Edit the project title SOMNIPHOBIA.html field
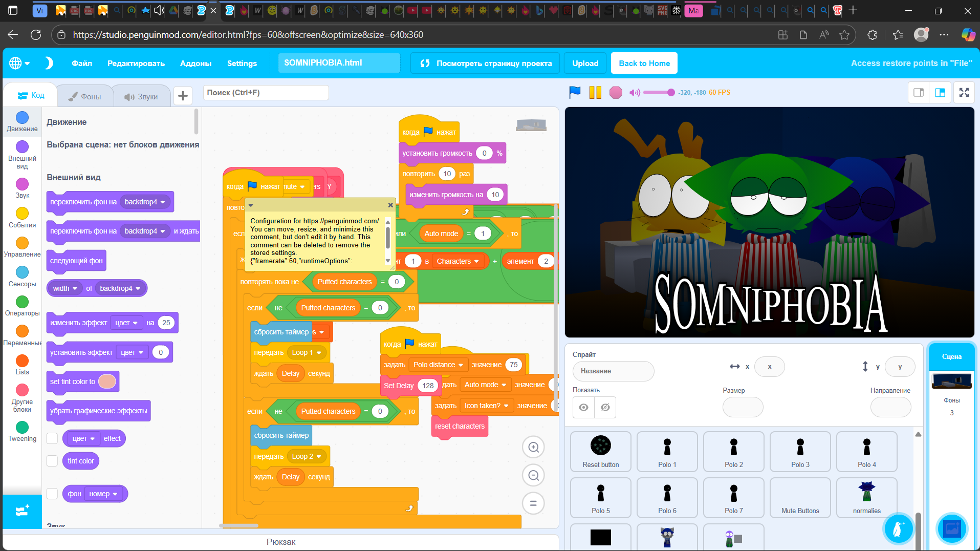This screenshot has width=980, height=551. pyautogui.click(x=339, y=63)
